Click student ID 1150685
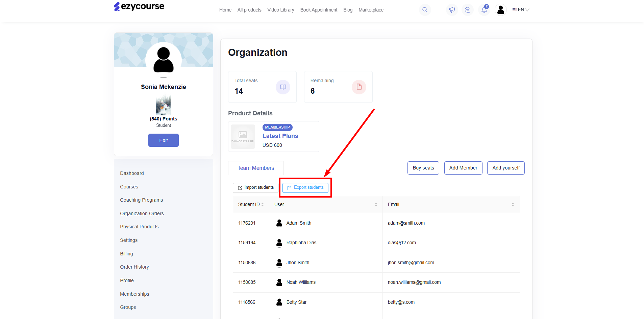Viewport: 644px width, 319px height. [x=247, y=282]
